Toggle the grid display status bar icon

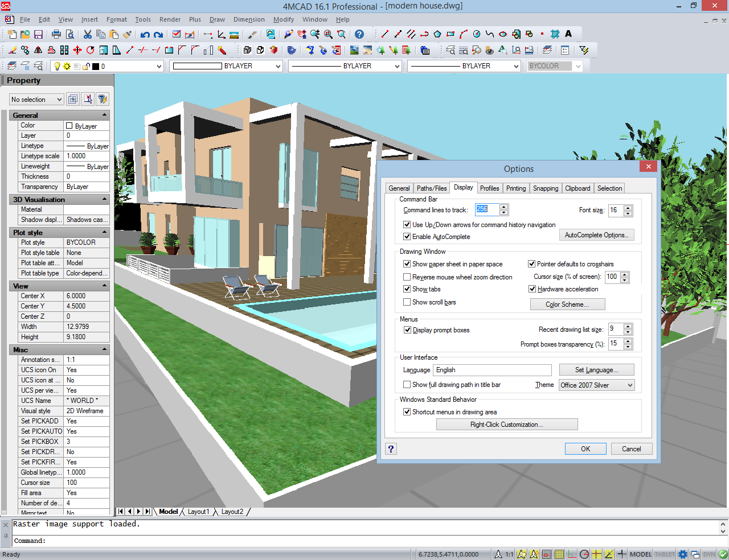click(x=559, y=554)
